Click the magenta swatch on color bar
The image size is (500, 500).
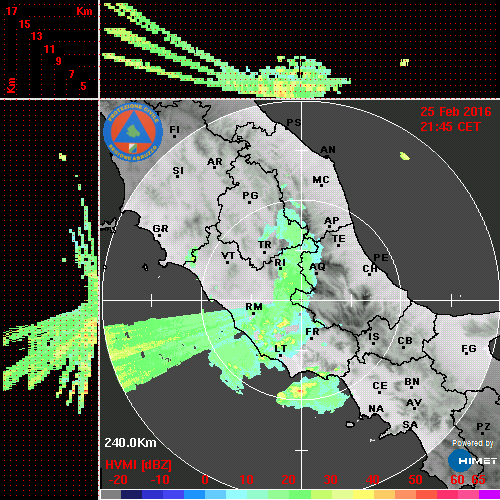489,494
